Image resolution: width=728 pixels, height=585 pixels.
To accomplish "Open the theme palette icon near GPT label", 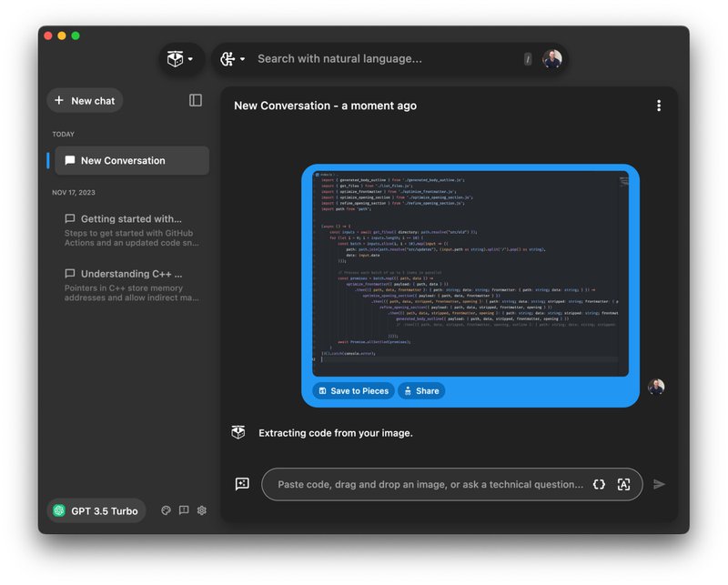I will click(x=167, y=510).
